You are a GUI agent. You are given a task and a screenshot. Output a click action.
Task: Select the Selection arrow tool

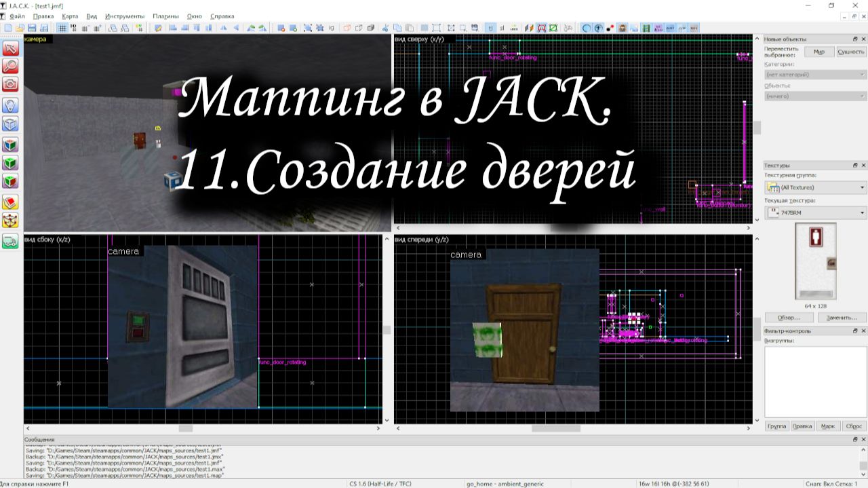[10, 48]
